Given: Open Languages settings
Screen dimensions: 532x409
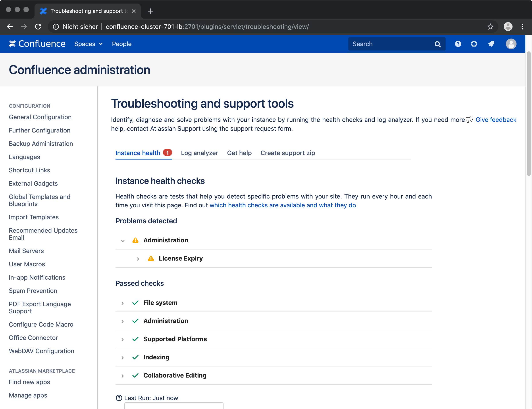Looking at the screenshot, I should 24,157.
